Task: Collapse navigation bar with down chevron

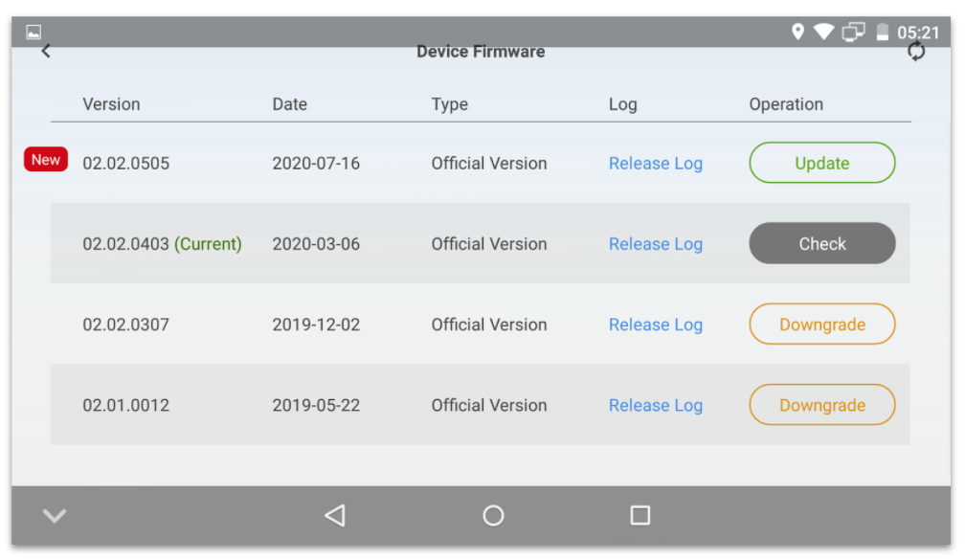Action: (x=55, y=516)
